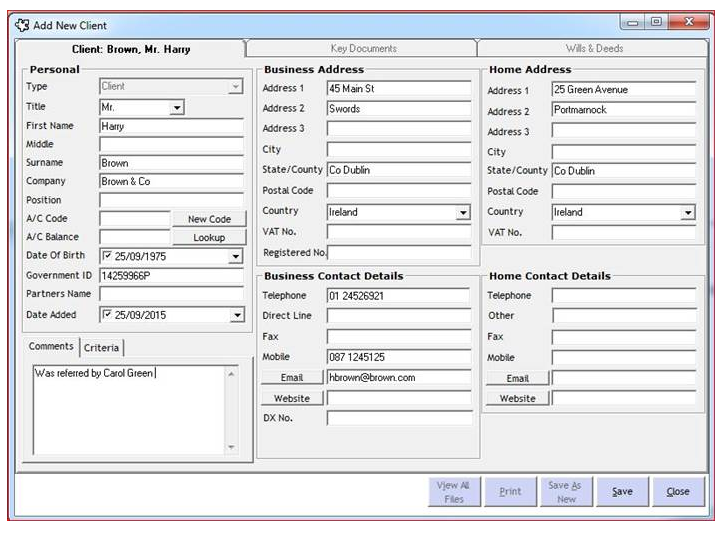The height and width of the screenshot is (534, 724).
Task: Click the Business Postal Code field
Action: (399, 191)
